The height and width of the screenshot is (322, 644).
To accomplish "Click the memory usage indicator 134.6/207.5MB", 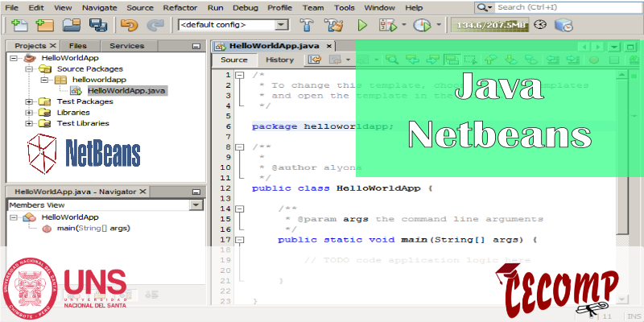I will pyautogui.click(x=490, y=25).
